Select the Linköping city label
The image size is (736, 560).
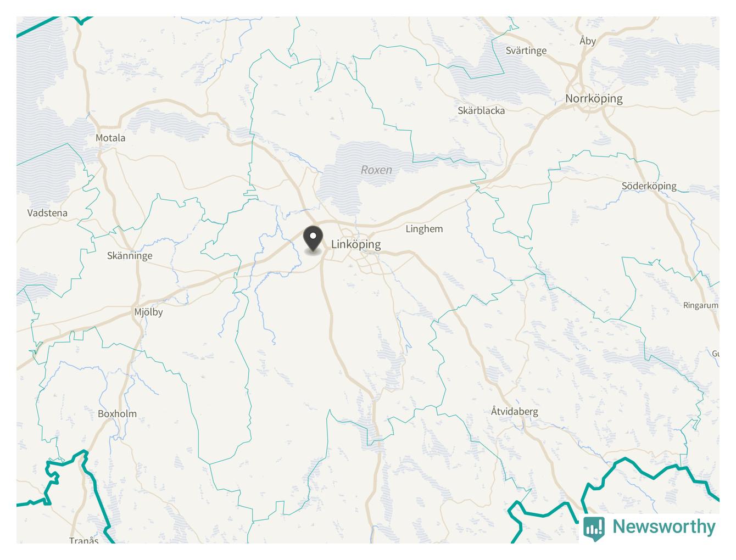(356, 244)
